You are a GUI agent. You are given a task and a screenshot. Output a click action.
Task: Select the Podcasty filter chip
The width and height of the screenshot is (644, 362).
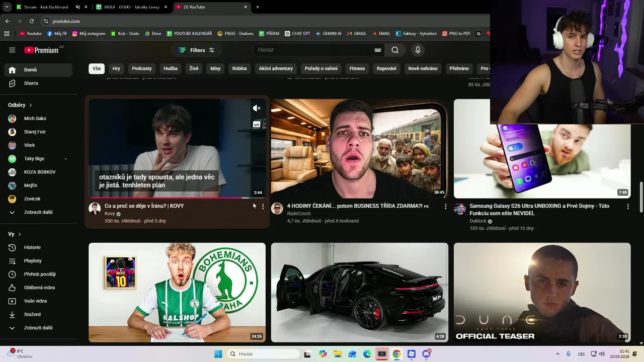point(142,68)
